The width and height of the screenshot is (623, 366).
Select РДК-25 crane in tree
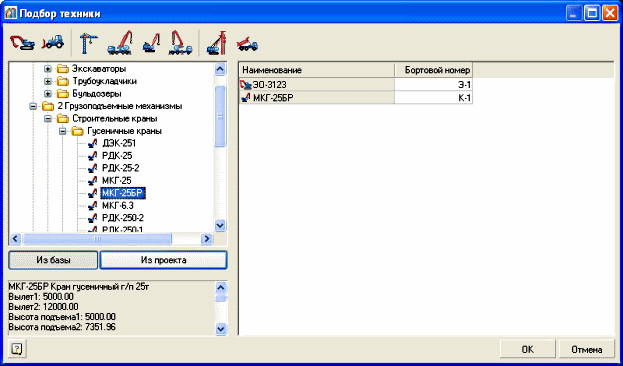tap(117, 156)
